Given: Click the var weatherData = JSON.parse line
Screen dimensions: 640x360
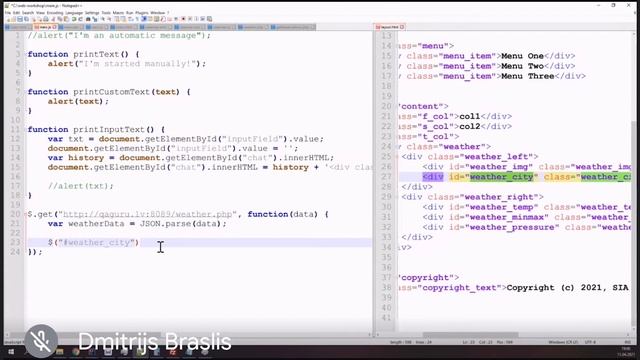Looking at the screenshot, I should pos(137,224).
